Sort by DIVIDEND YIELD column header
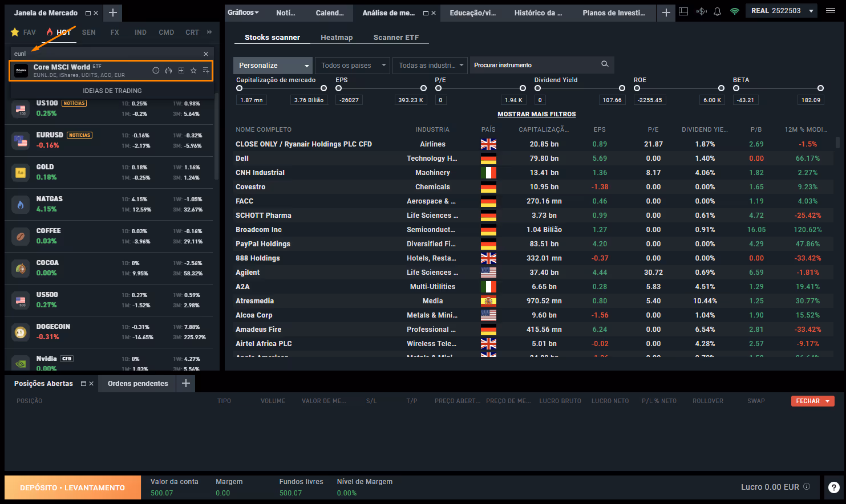846x504 pixels. [x=705, y=129]
